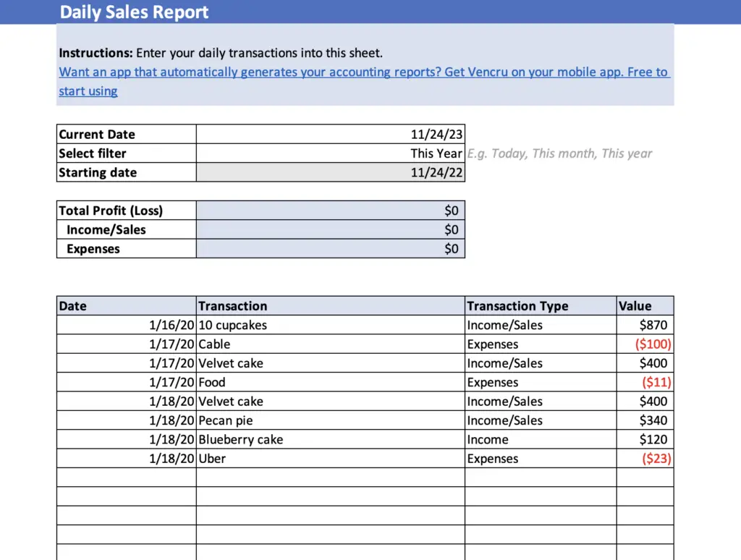
Task: Click the Pecan pie transaction cell
Action: [330, 420]
